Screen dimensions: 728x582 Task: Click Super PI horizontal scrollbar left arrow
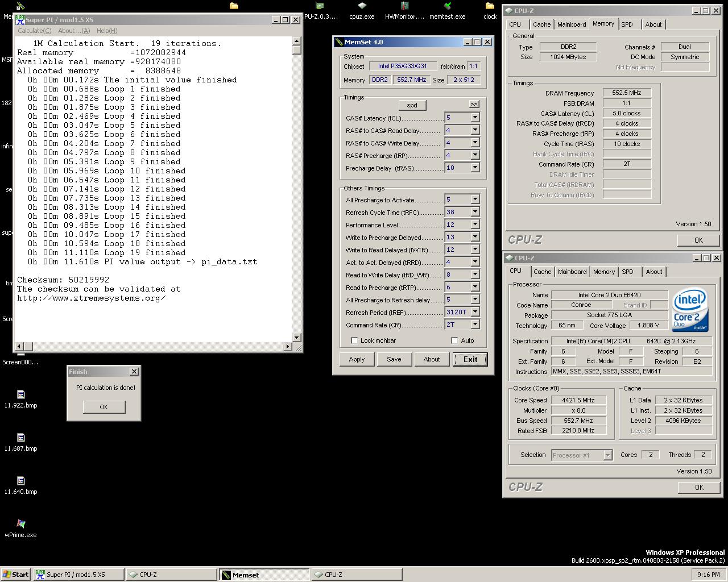[x=19, y=346]
